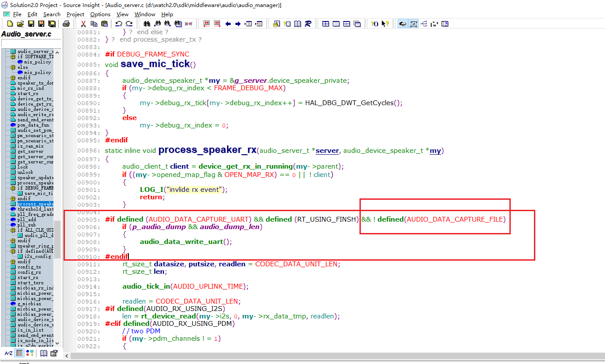Open Search with the binoculars icon
Image resolution: width=605 pixels, height=364 pixels.
[147, 24]
